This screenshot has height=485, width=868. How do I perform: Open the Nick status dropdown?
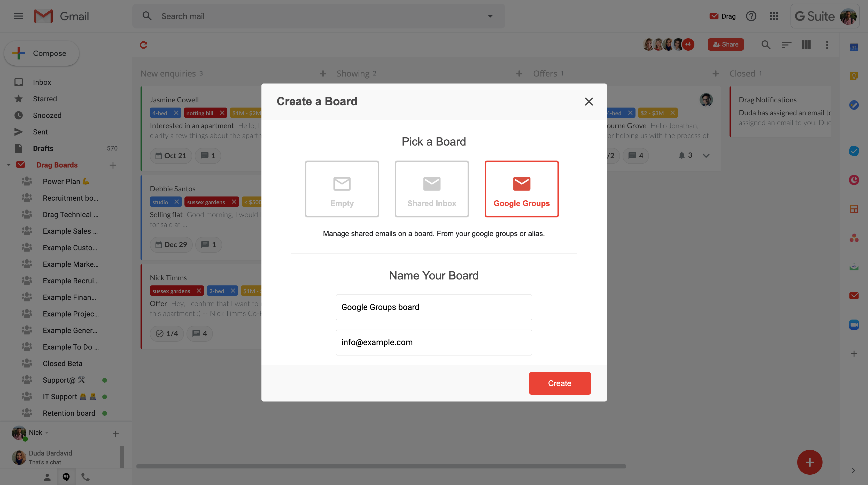(47, 432)
